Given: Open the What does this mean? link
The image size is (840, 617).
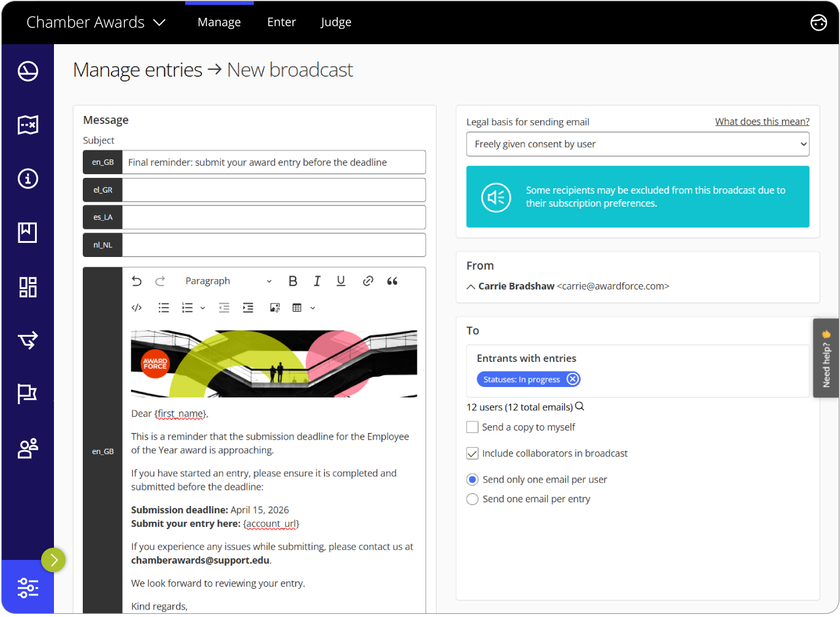Looking at the screenshot, I should pos(762,121).
